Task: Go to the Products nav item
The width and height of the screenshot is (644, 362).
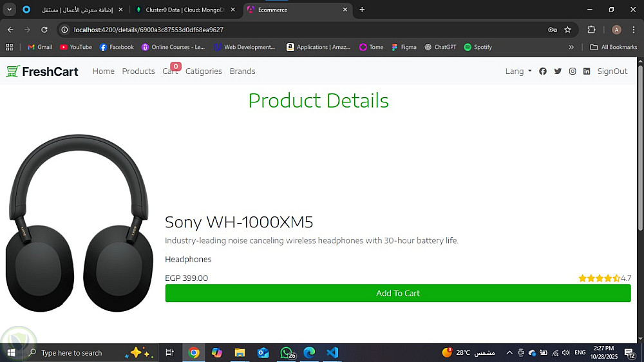Action: tap(138, 71)
